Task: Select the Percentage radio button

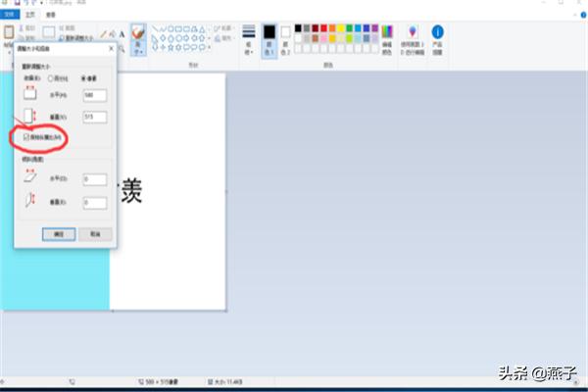Action: click(x=50, y=78)
